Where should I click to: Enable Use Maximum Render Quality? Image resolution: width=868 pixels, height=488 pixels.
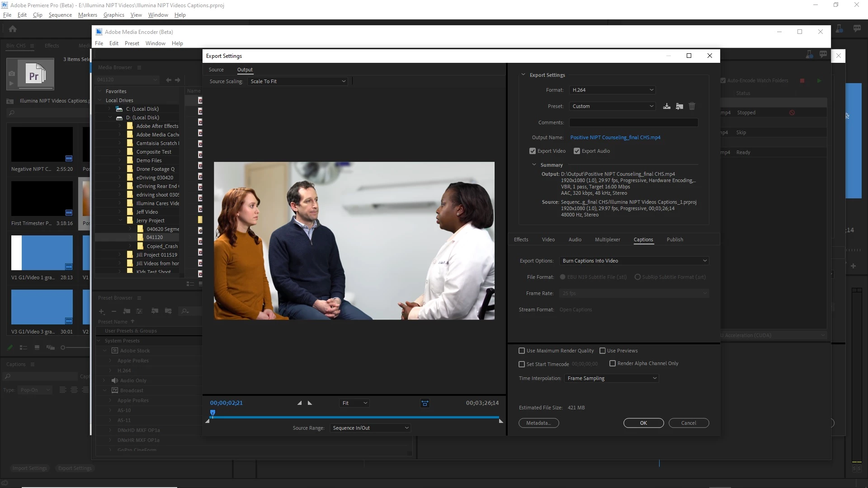point(522,351)
